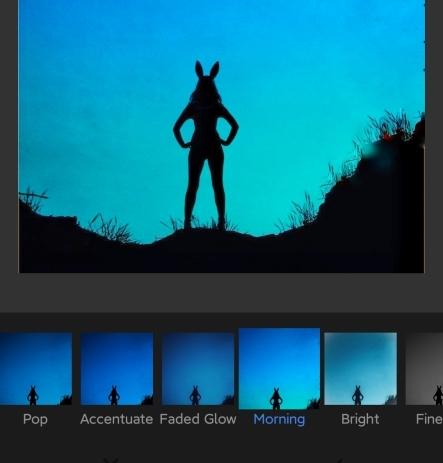Select the Faded Glow label
The width and height of the screenshot is (443, 463).
pyautogui.click(x=198, y=419)
